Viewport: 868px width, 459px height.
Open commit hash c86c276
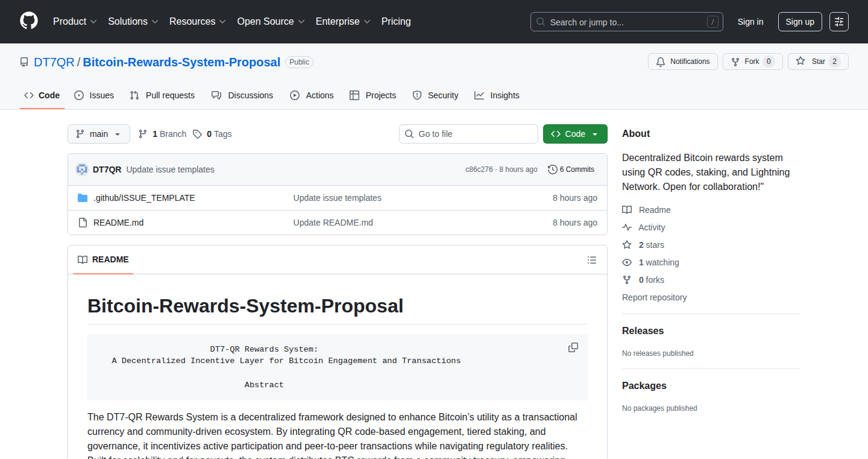pyautogui.click(x=479, y=169)
